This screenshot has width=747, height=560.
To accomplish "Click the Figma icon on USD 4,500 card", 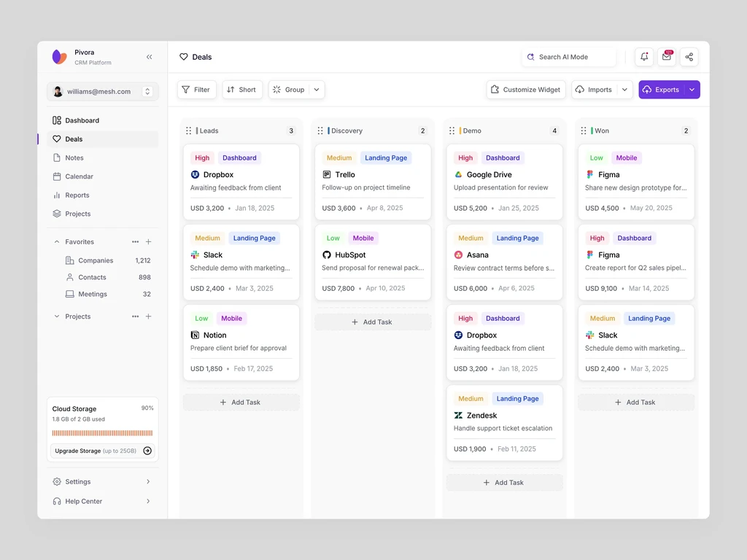I will click(589, 175).
